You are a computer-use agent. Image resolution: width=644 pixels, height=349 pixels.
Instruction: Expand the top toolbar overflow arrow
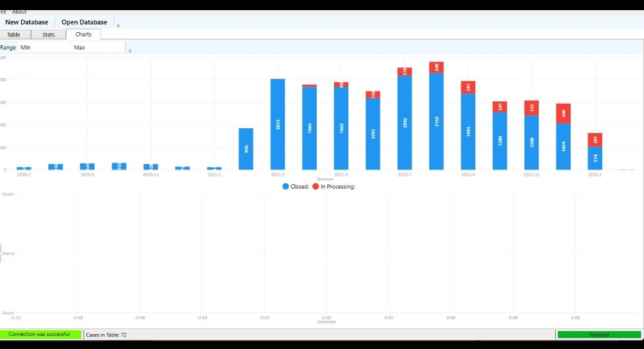coord(118,25)
